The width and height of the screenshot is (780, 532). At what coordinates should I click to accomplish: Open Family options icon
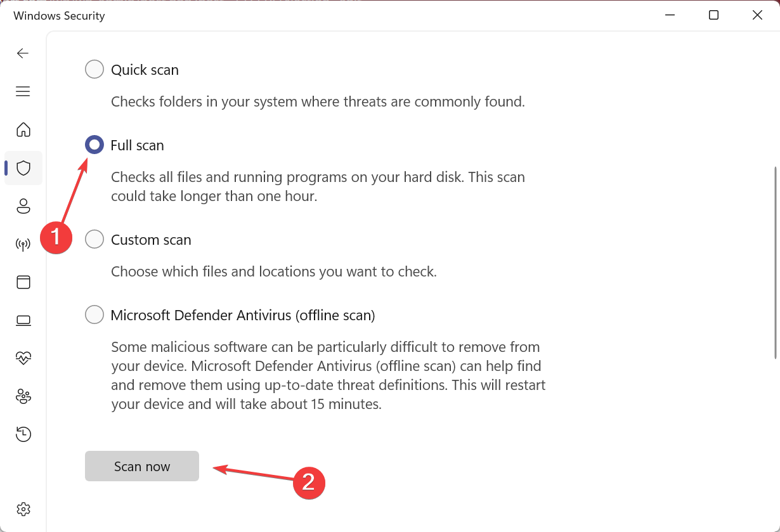(x=23, y=396)
